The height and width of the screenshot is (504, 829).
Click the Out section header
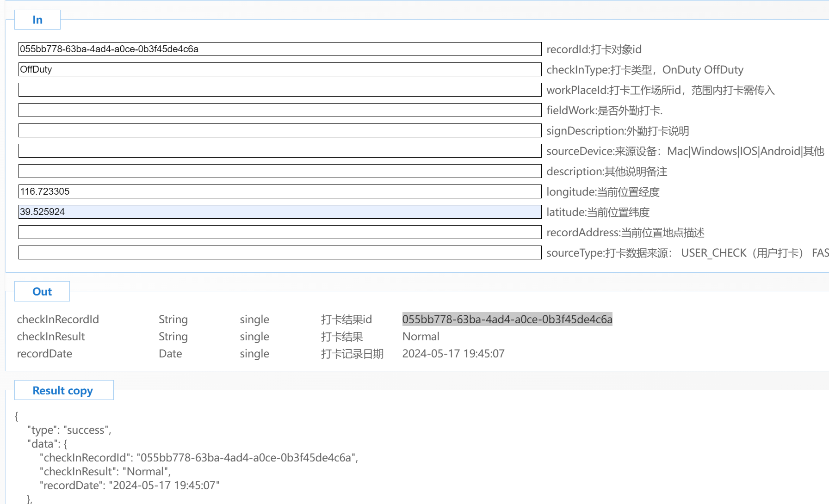[42, 292]
